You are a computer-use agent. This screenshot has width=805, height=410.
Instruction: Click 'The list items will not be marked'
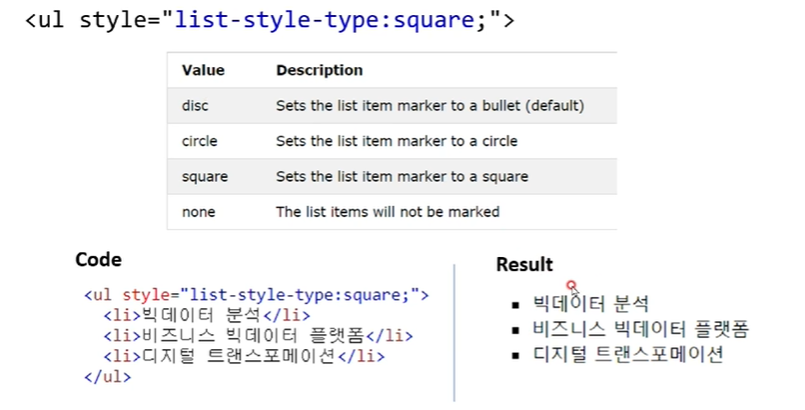[x=388, y=212]
